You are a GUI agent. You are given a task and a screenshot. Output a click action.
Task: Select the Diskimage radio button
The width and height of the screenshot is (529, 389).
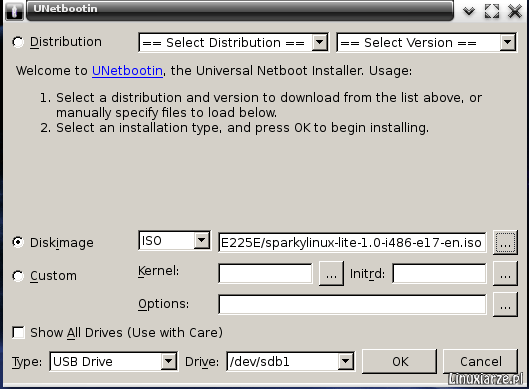coord(18,242)
